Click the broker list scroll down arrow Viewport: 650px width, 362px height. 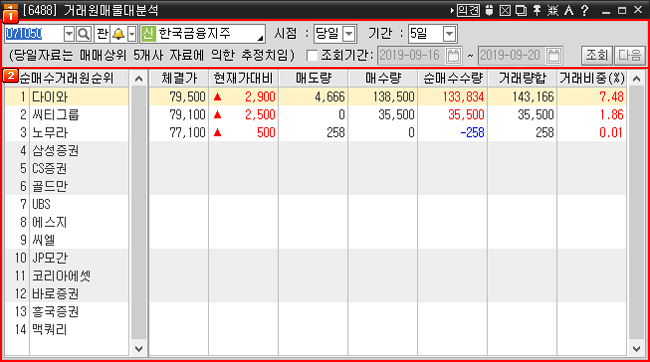tap(139, 349)
